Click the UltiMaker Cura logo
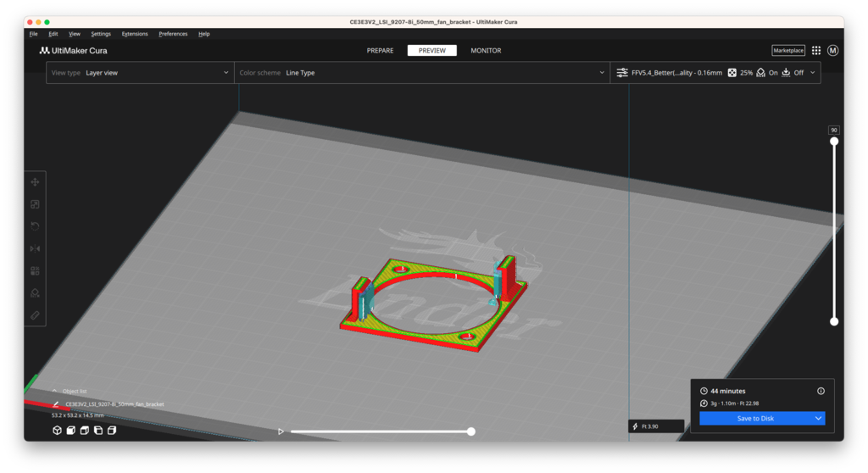868x473 pixels. 73,50
